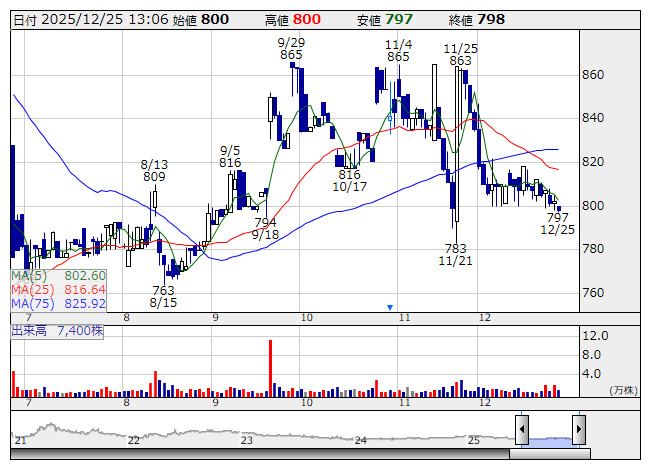The width and height of the screenshot is (653, 470).
Task: Click the left range handle in the overview strip
Action: (521, 429)
